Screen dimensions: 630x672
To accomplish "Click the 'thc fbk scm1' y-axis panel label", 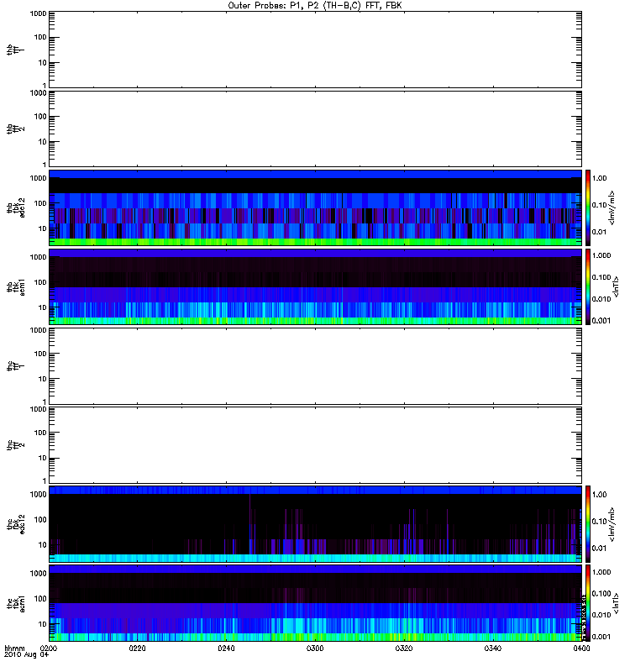I will (x=16, y=603).
